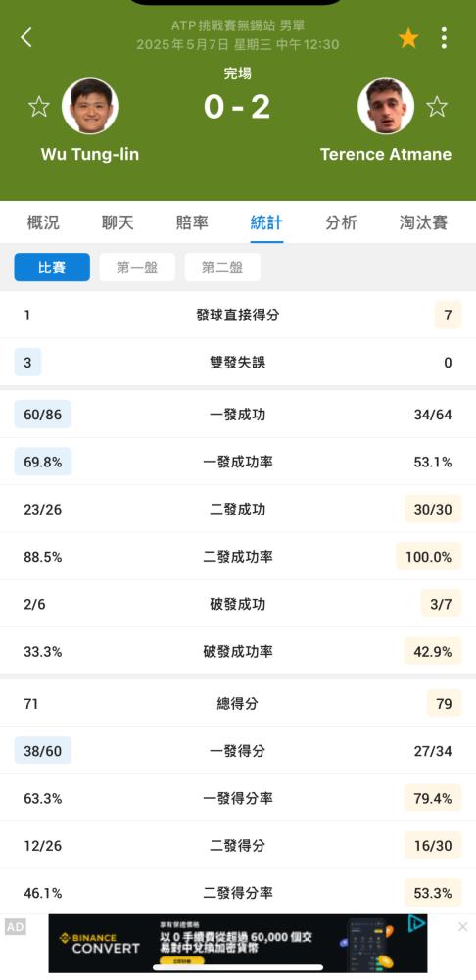Screen dimensions: 476x980
Task: Tap the Binance Convert ad banner
Action: pyautogui.click(x=238, y=943)
